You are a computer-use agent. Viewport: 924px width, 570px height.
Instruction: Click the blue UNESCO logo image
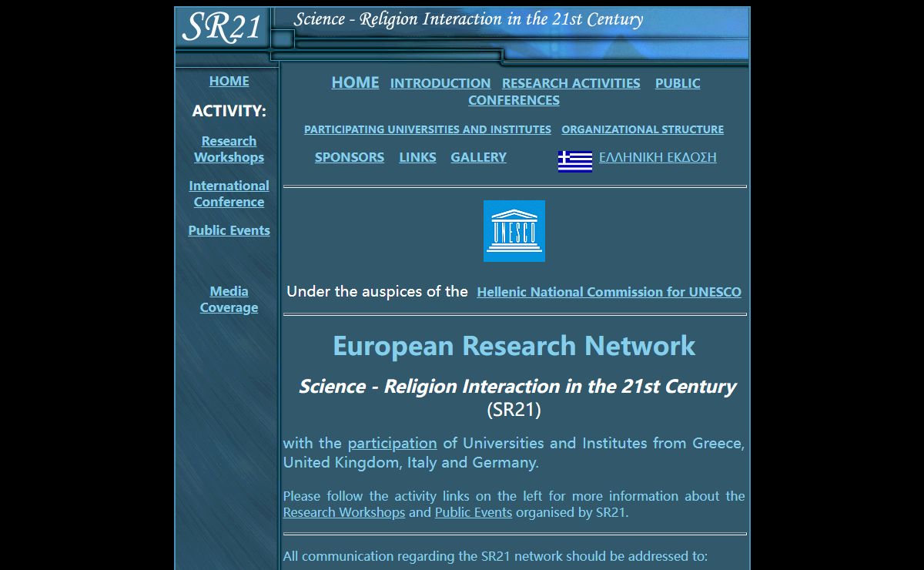[x=514, y=231]
